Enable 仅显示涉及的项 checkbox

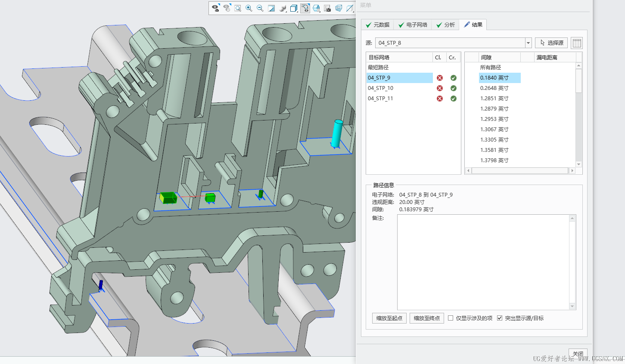[x=451, y=318]
